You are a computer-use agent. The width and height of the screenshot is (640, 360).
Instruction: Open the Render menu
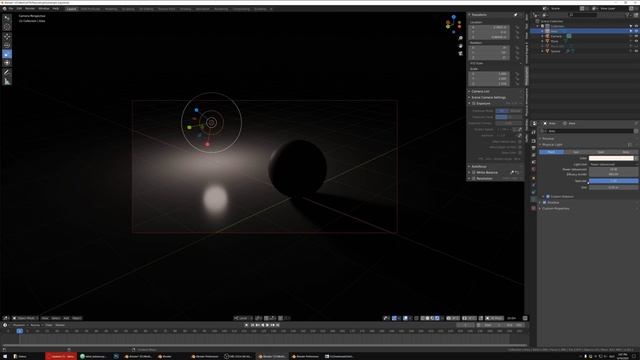(30, 9)
